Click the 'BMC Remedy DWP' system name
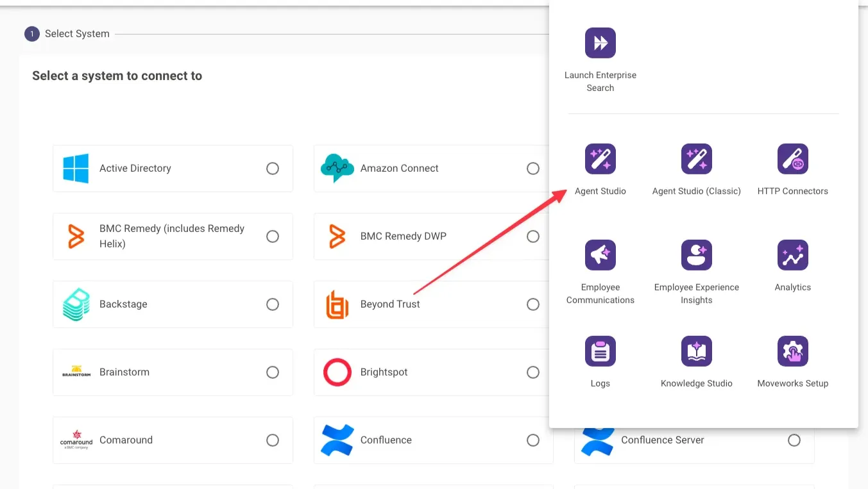The image size is (868, 489). coord(404,236)
